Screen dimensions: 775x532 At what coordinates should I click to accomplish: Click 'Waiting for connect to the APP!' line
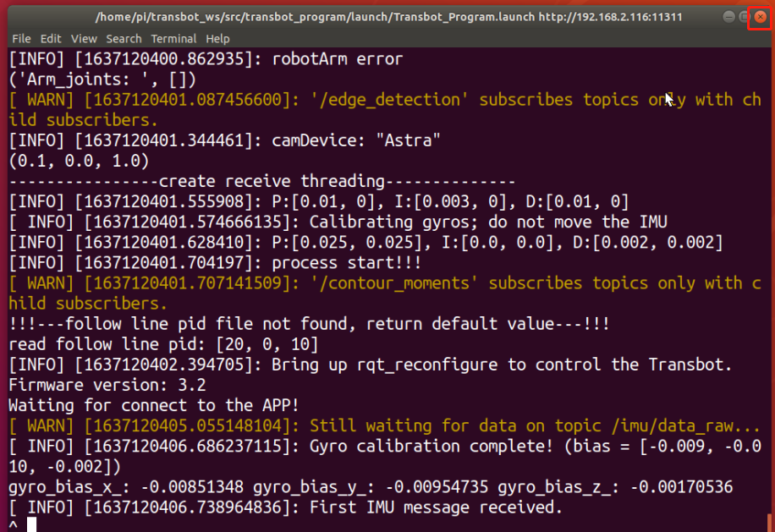point(154,405)
